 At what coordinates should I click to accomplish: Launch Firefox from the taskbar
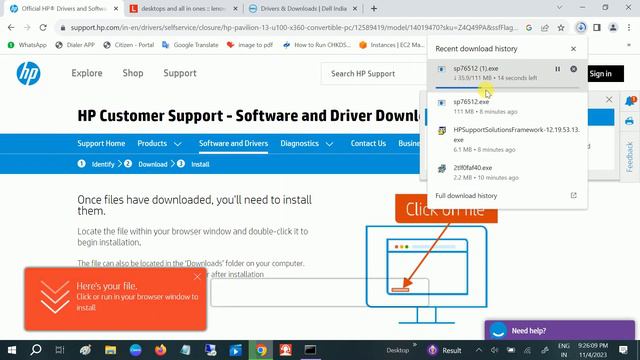pos(161,350)
